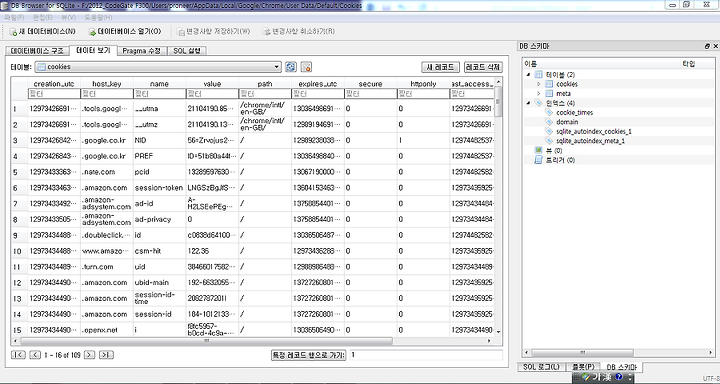720x384 pixels.
Task: Click Open Database (데이터베이스 열기) toolbar icon
Action: tap(92, 32)
